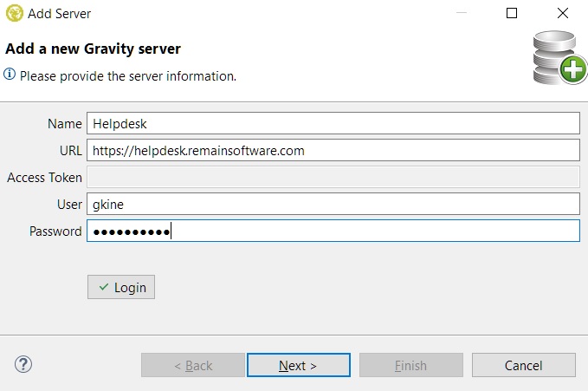The height and width of the screenshot is (391, 588).
Task: Proceed by clicking Next >
Action: coord(298,365)
